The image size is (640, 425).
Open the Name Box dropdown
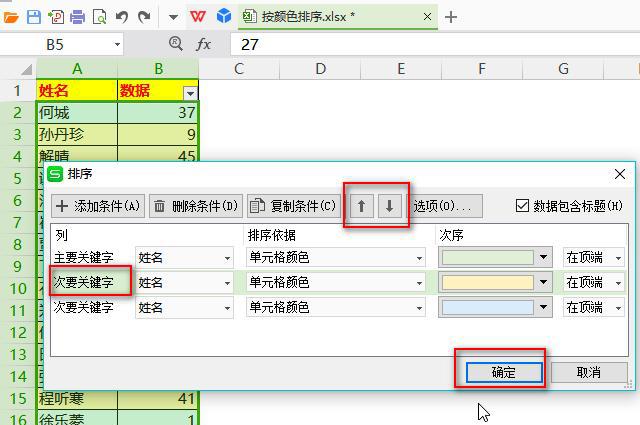[117, 45]
